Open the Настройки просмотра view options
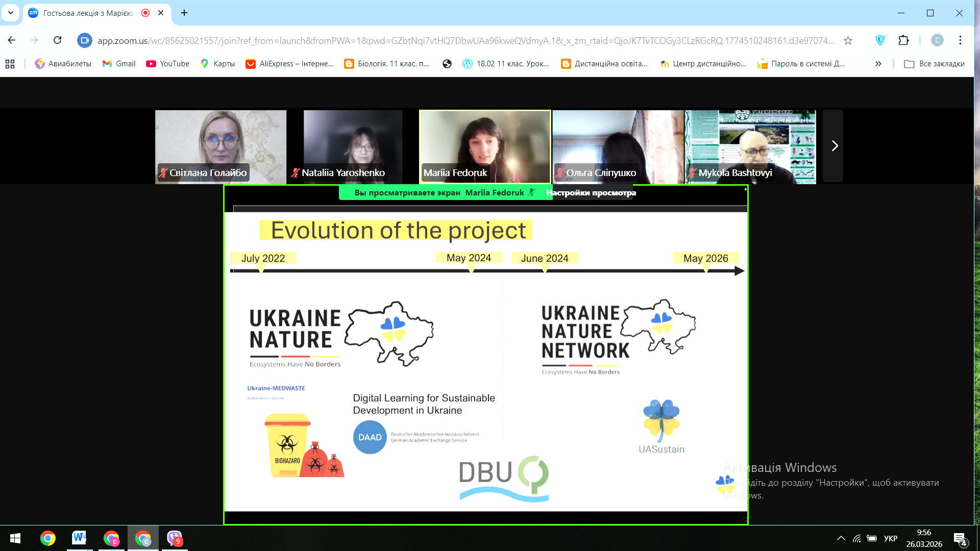The image size is (980, 551). 592,193
